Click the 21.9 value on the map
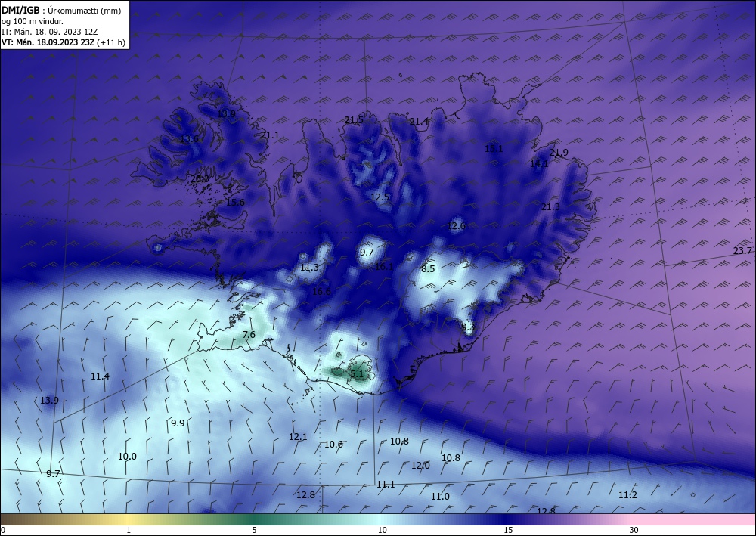This screenshot has height=536, width=756. pyautogui.click(x=559, y=152)
